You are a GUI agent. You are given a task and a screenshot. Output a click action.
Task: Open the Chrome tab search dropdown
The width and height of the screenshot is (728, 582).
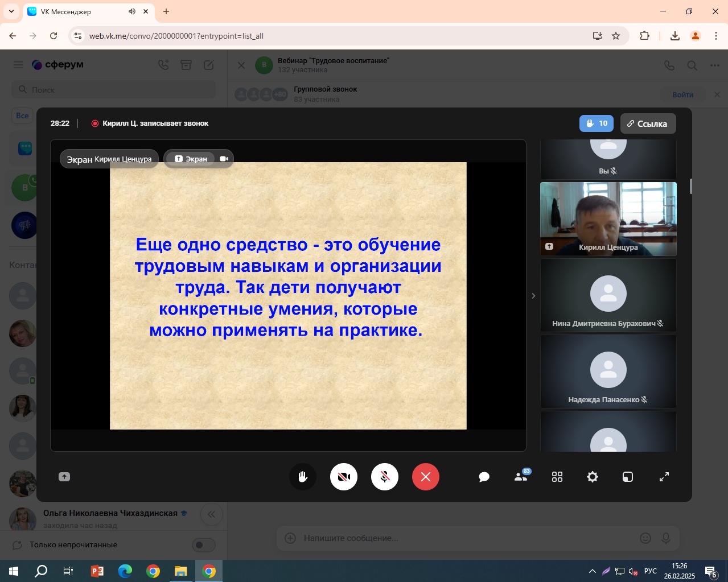click(x=11, y=11)
